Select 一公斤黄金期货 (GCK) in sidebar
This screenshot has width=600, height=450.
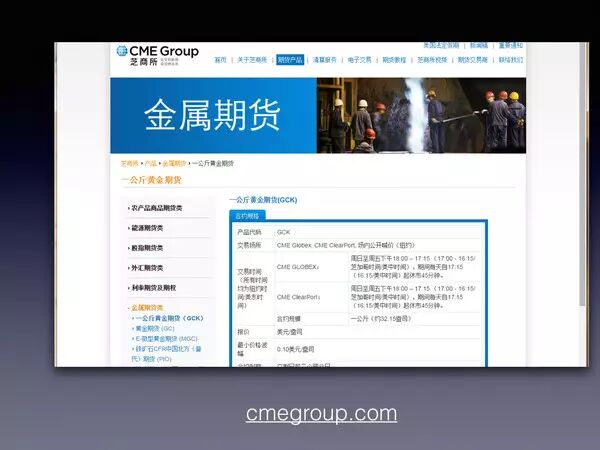170,318
